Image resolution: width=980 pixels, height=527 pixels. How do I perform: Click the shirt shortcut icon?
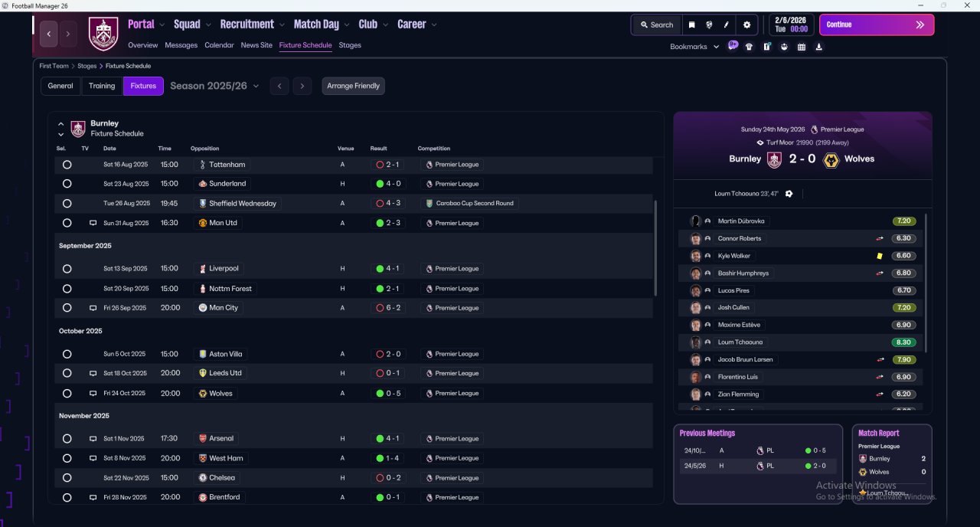click(x=749, y=47)
